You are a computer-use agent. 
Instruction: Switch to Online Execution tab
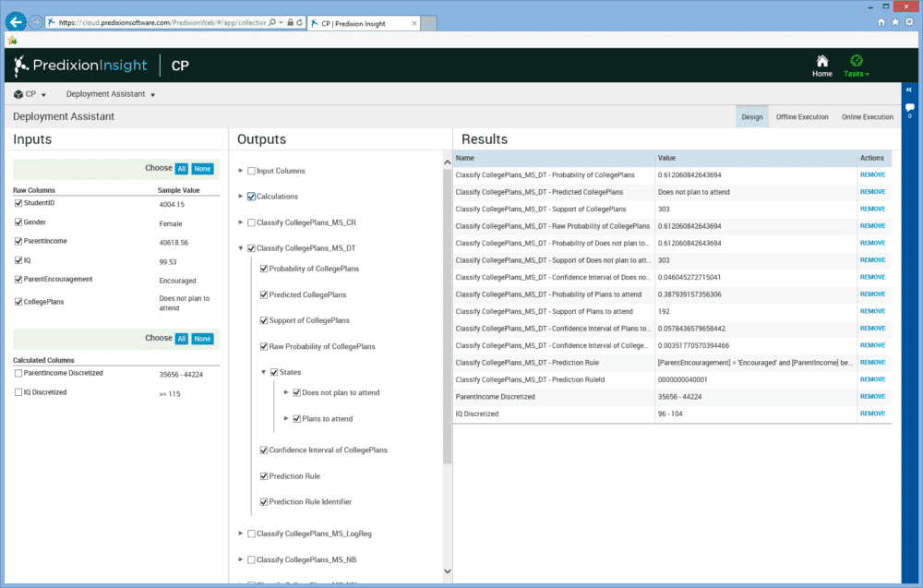[867, 116]
